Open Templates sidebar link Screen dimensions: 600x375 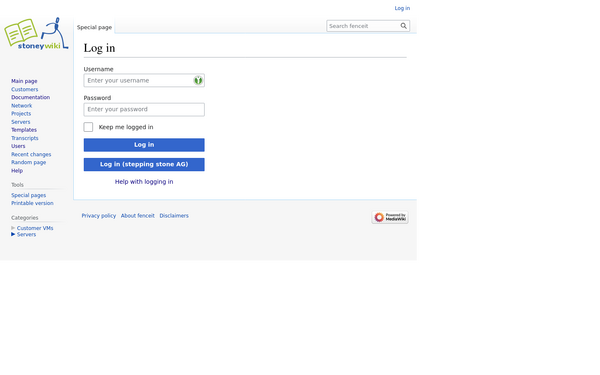24,130
